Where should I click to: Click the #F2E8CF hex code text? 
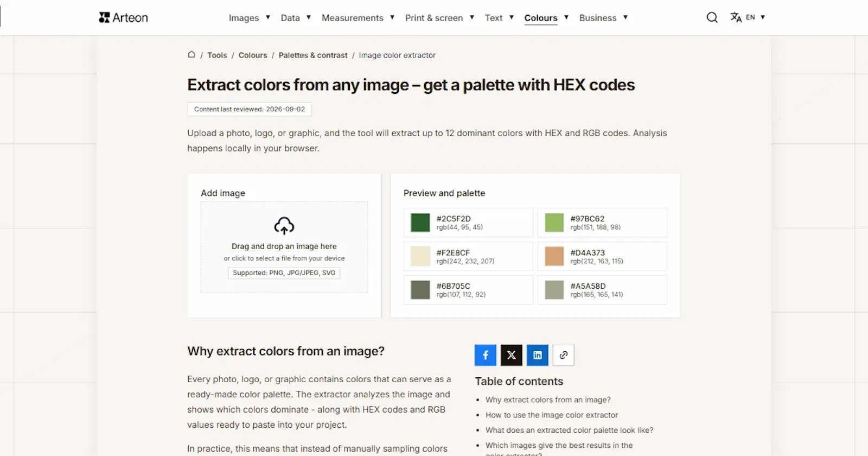pyautogui.click(x=453, y=252)
